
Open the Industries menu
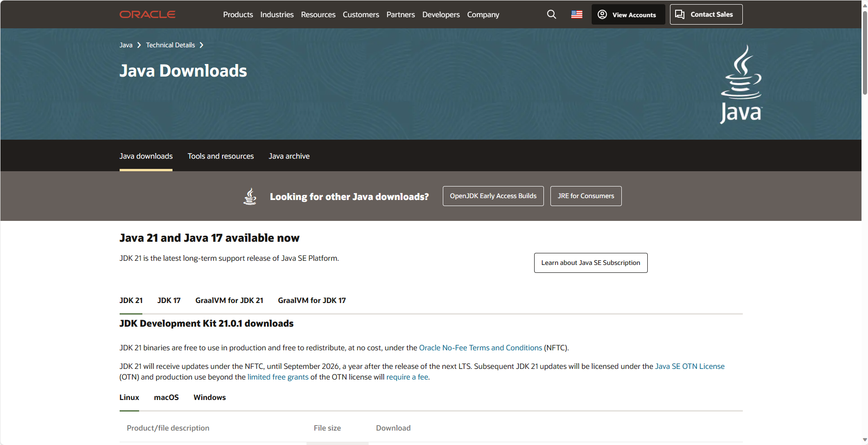tap(277, 14)
